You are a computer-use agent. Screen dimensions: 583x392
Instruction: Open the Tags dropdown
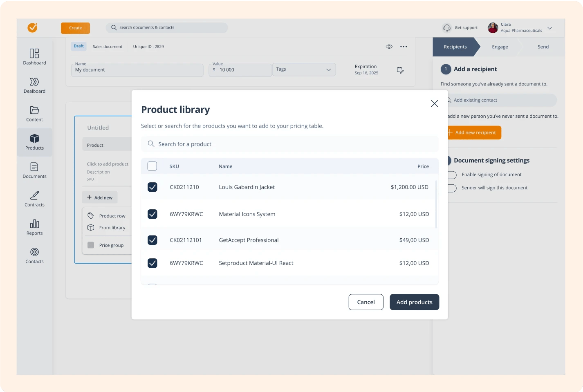[304, 69]
